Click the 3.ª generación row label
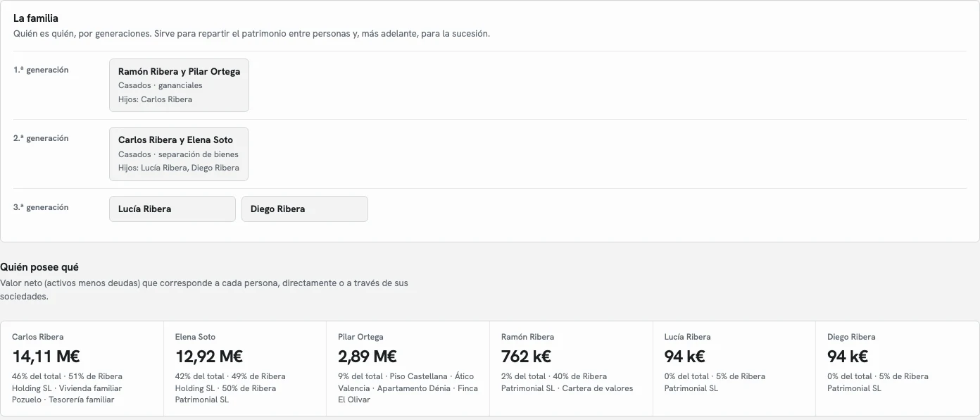Viewport: 980px width, 420px height. pyautogui.click(x=41, y=207)
